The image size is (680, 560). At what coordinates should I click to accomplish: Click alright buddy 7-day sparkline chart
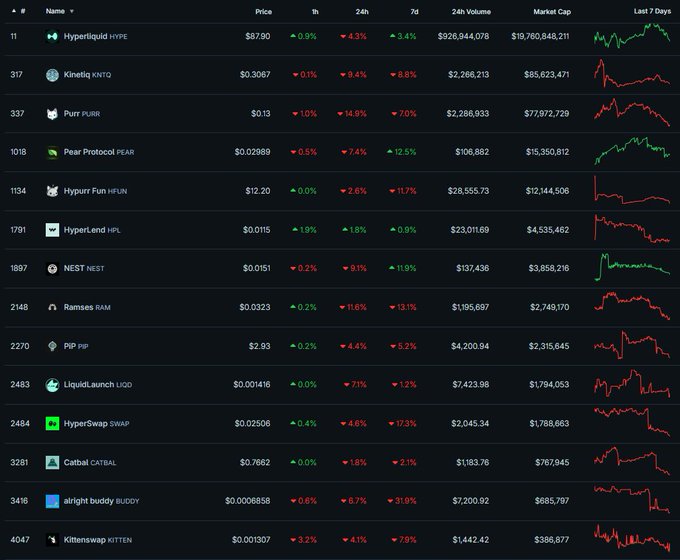[x=632, y=499]
